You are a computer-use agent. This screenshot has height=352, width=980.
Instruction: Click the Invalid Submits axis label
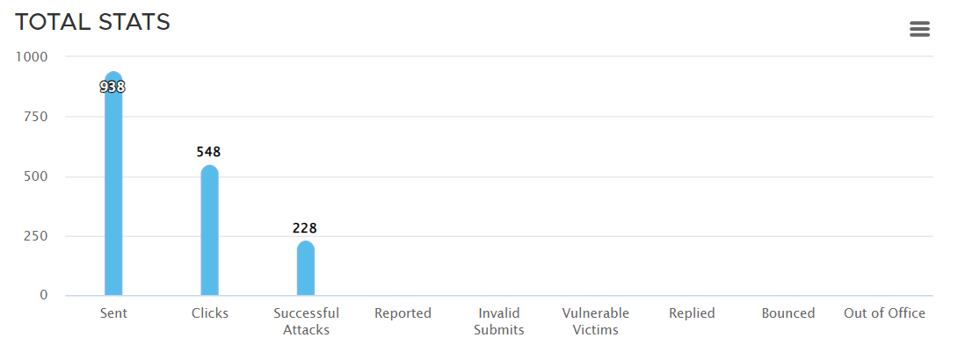498,321
